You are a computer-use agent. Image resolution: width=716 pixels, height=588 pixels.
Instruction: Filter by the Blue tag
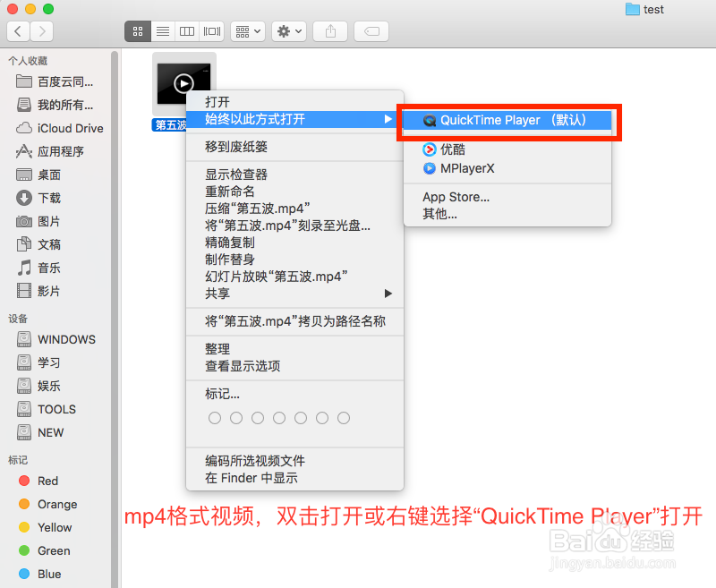[39, 574]
